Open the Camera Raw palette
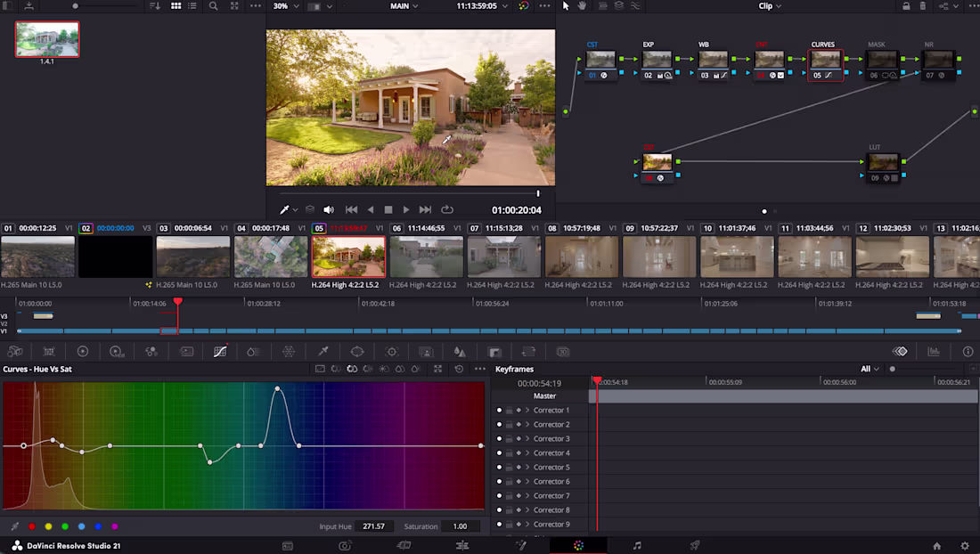Screen dimensions: 980x554 [15, 352]
